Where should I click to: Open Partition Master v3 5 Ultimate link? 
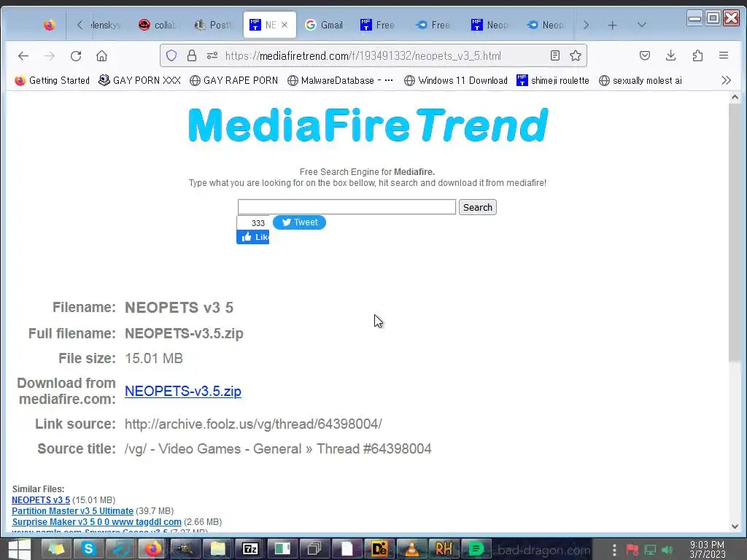coord(72,511)
